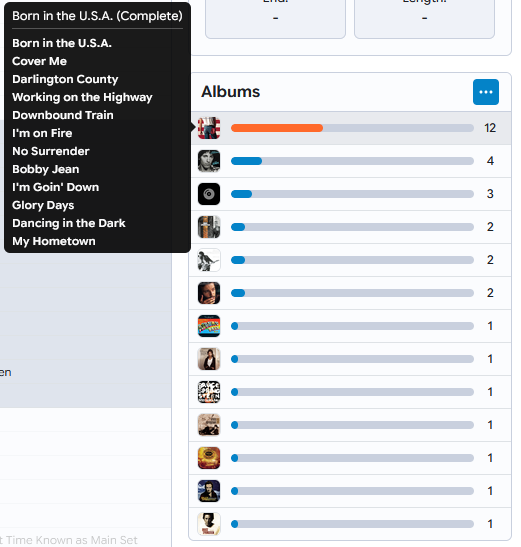This screenshot has height=547, width=521.
Task: Open the white Born to Run album cover
Action: coord(209,260)
